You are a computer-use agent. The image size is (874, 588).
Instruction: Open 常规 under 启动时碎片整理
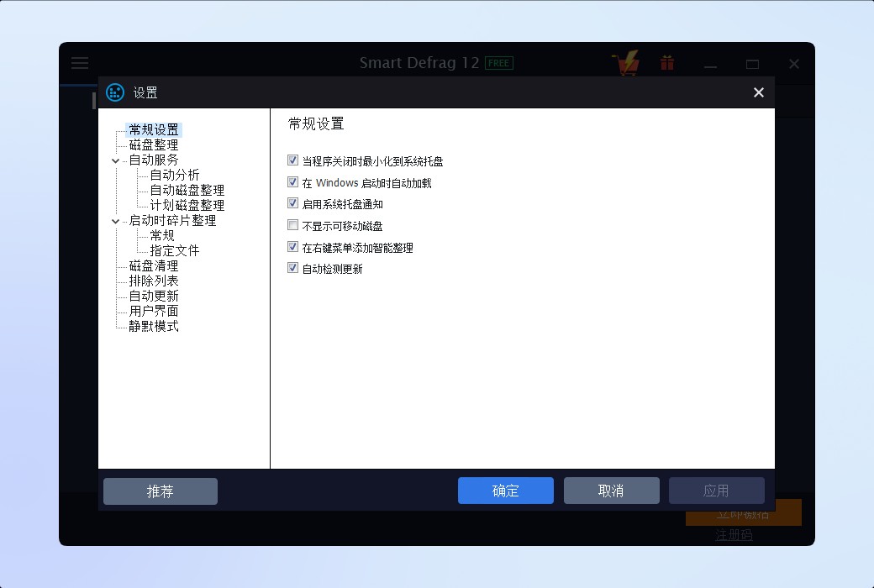pos(162,236)
